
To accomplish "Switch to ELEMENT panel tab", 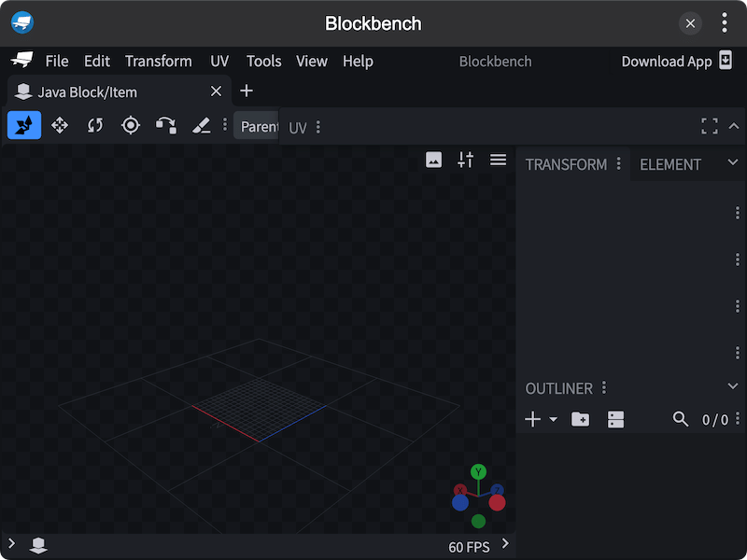I will pos(669,164).
